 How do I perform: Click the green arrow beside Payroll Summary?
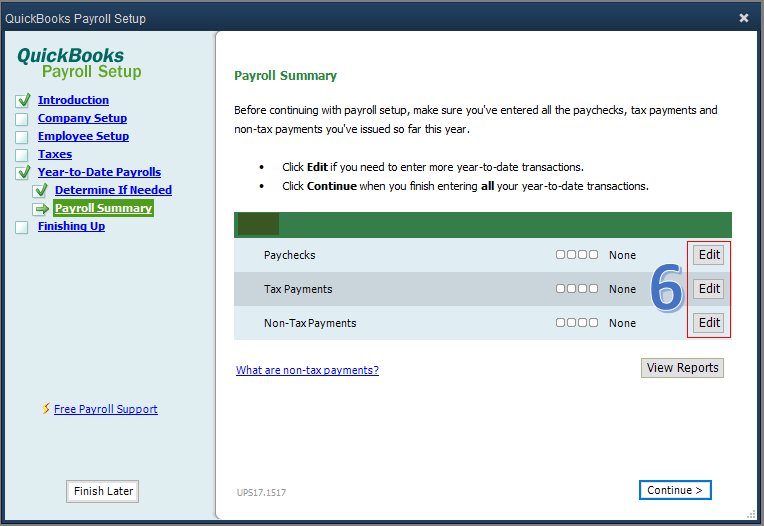41,209
